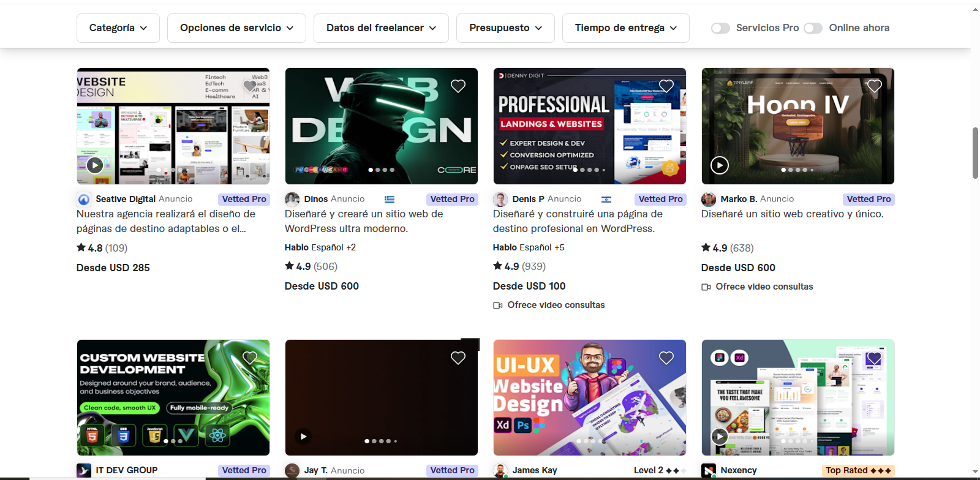Click the 4.9 (638) rating
Image resolution: width=980 pixels, height=480 pixels.
[728, 248]
